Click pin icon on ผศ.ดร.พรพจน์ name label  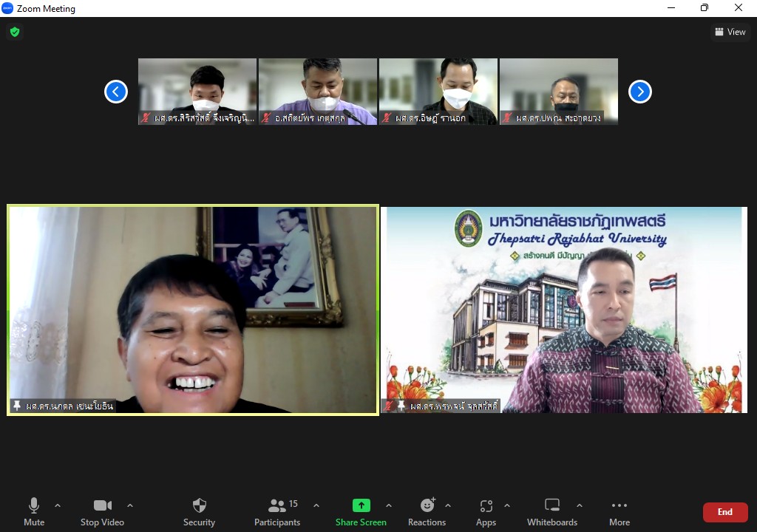tap(401, 406)
